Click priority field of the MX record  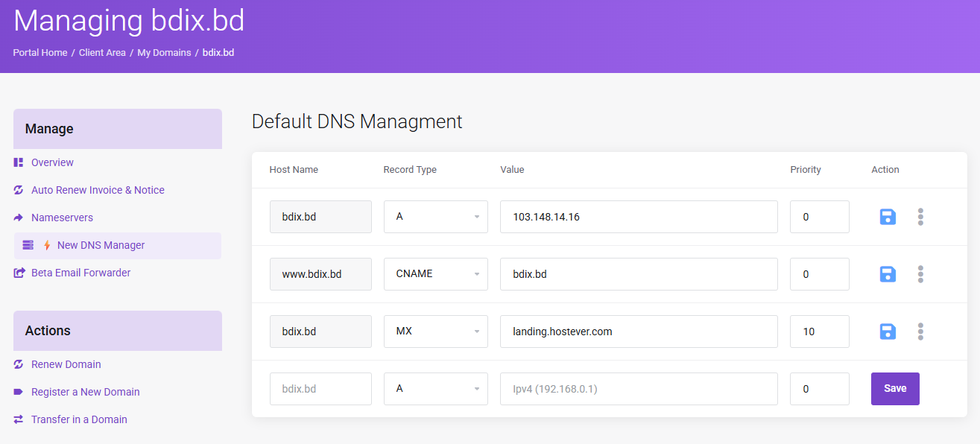(819, 332)
